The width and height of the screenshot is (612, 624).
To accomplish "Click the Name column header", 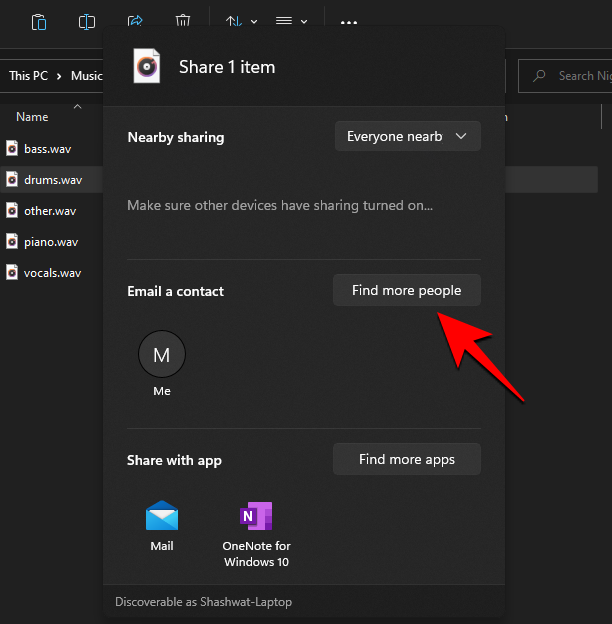I will (x=32, y=117).
